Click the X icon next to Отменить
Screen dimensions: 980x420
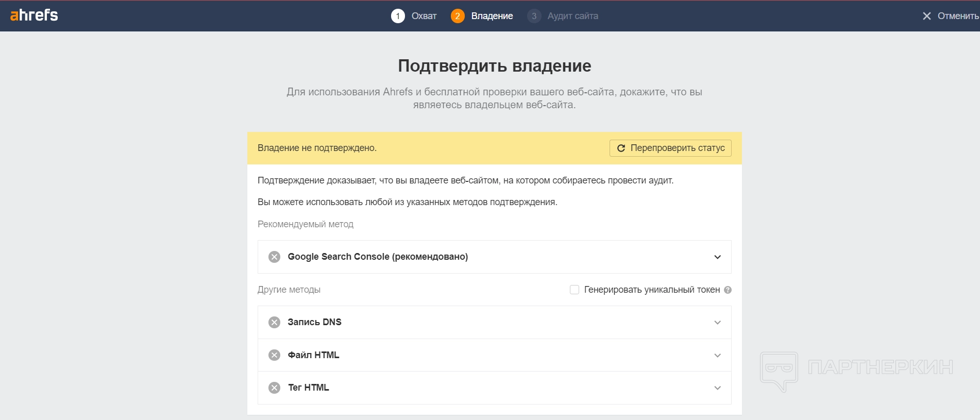[x=926, y=16]
